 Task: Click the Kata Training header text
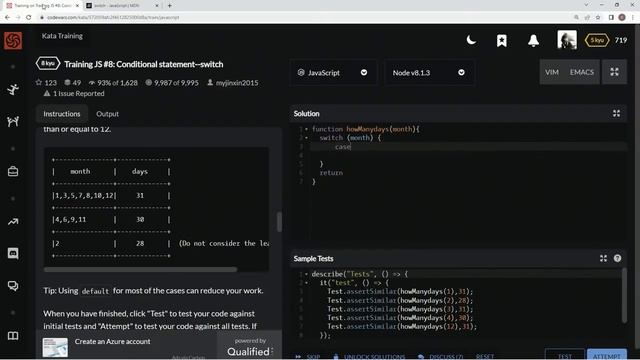(62, 36)
